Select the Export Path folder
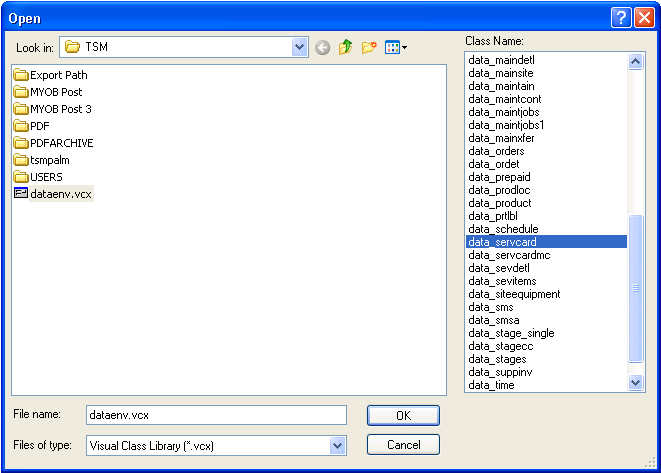Image resolution: width=661 pixels, height=473 pixels. (58, 75)
